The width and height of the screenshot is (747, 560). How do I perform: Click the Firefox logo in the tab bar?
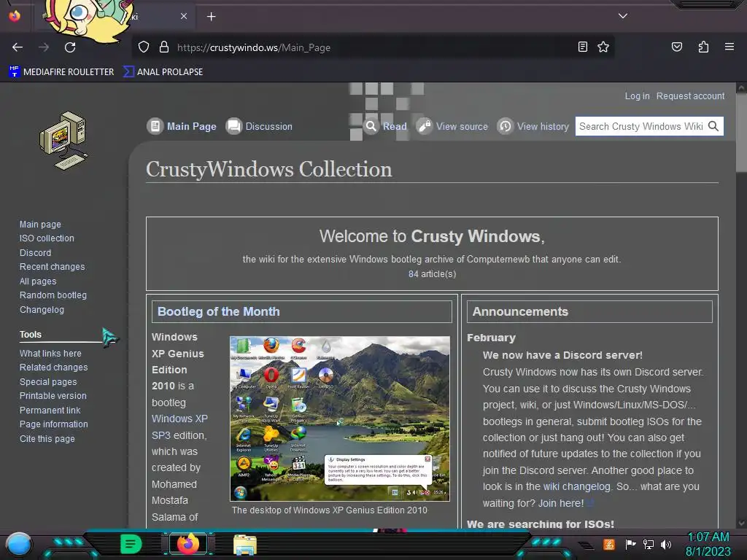tap(15, 16)
